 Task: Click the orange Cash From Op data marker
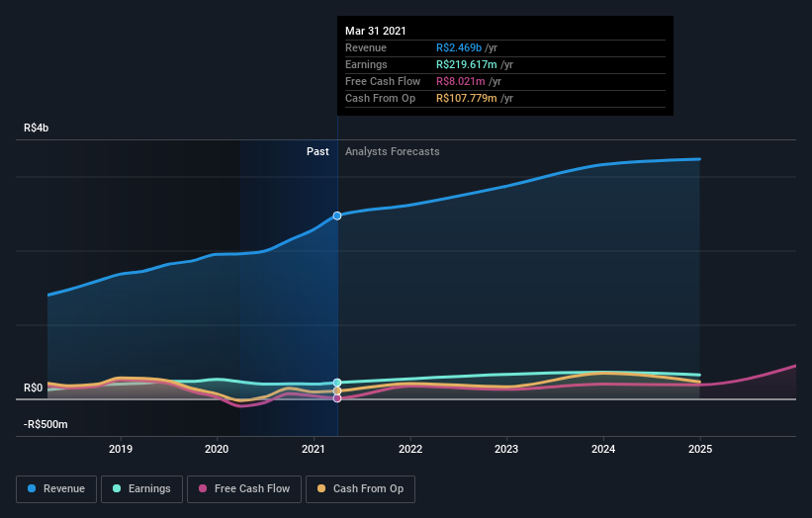[337, 391]
